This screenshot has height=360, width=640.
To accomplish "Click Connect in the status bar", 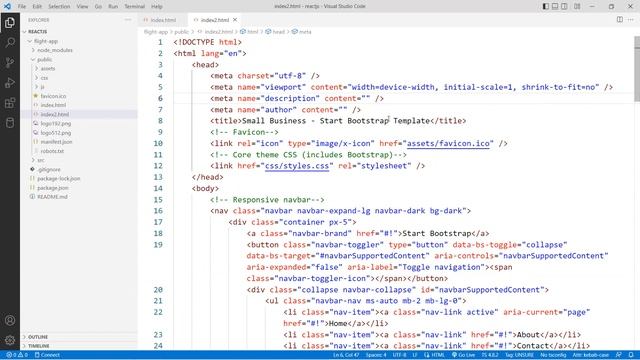I will click(x=47, y=355).
